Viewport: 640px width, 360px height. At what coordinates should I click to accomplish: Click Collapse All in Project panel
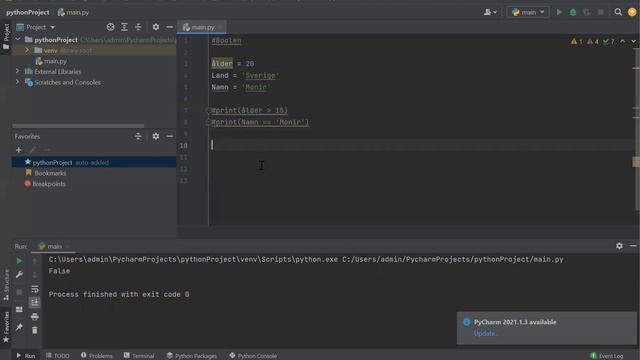pos(138,27)
